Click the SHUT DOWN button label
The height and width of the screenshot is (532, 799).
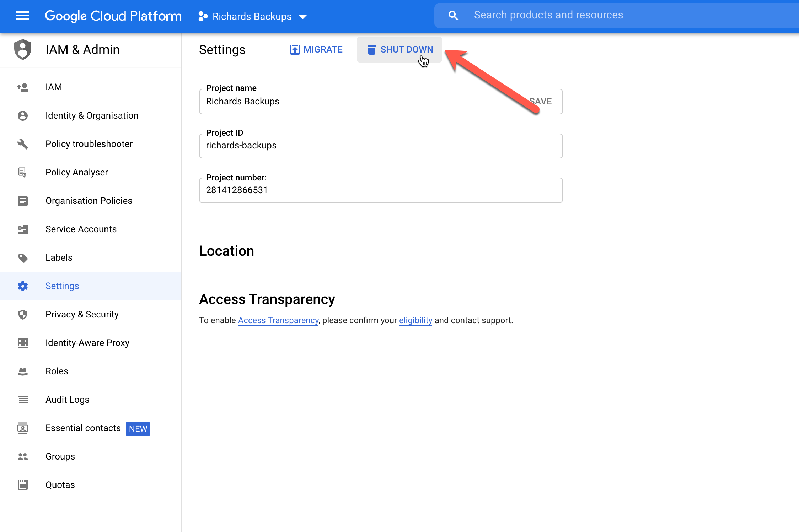click(x=407, y=49)
